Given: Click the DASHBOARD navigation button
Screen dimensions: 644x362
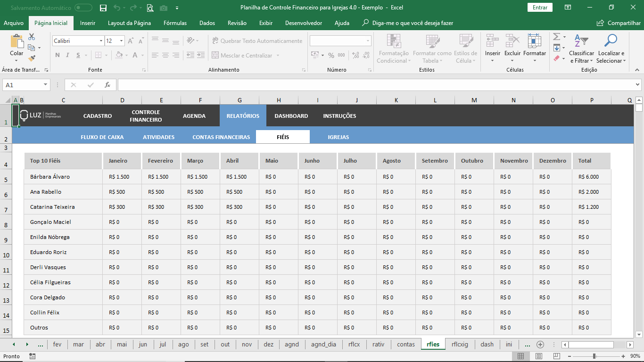Looking at the screenshot, I should [291, 116].
